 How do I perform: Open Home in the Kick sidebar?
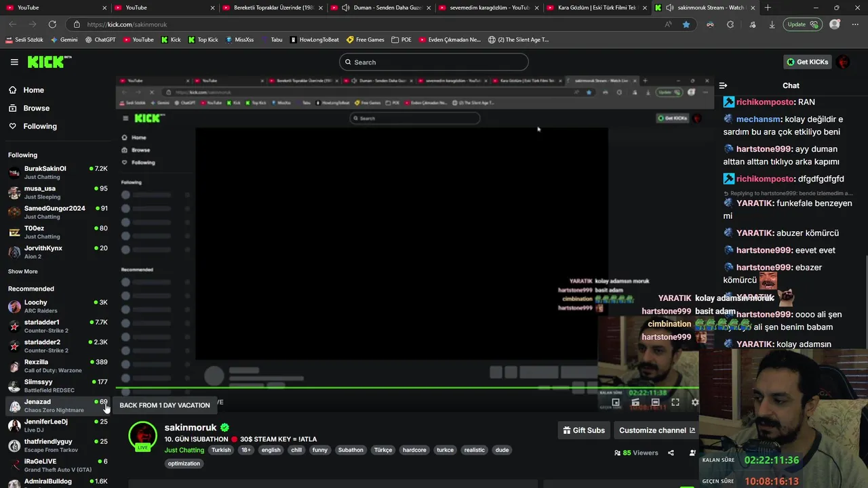(33, 90)
